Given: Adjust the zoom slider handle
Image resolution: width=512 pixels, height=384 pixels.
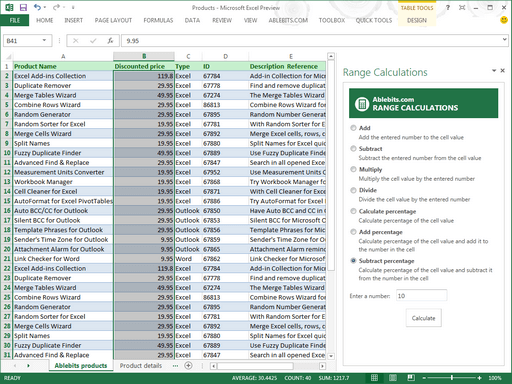Looking at the screenshot, I should pos(452,378).
